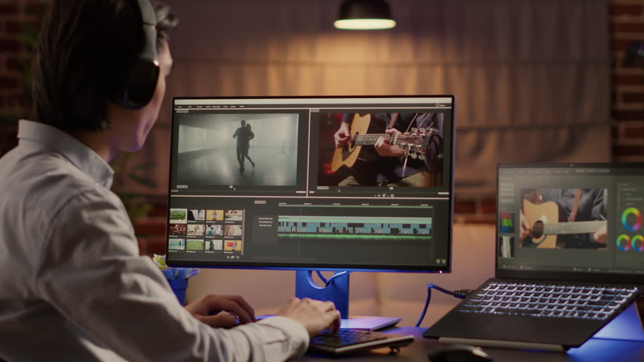Click the Sample entry in the top menu strip

199,107
